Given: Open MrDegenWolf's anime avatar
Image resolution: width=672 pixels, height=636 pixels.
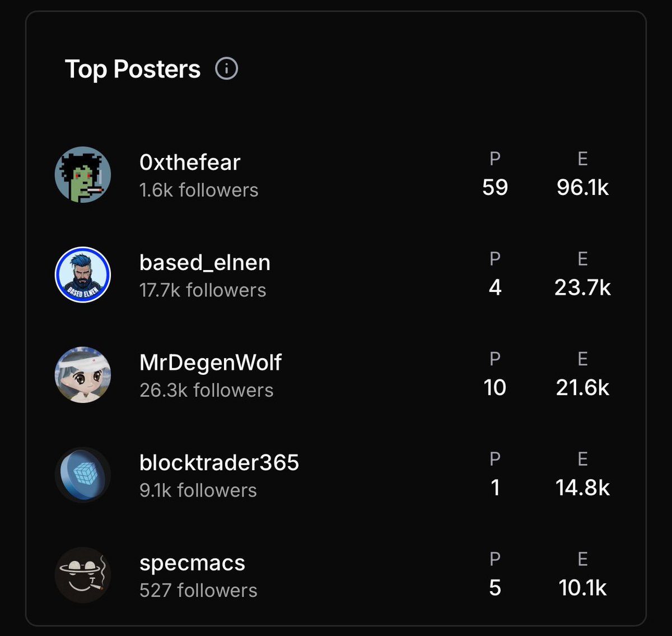Looking at the screenshot, I should pyautogui.click(x=83, y=375).
